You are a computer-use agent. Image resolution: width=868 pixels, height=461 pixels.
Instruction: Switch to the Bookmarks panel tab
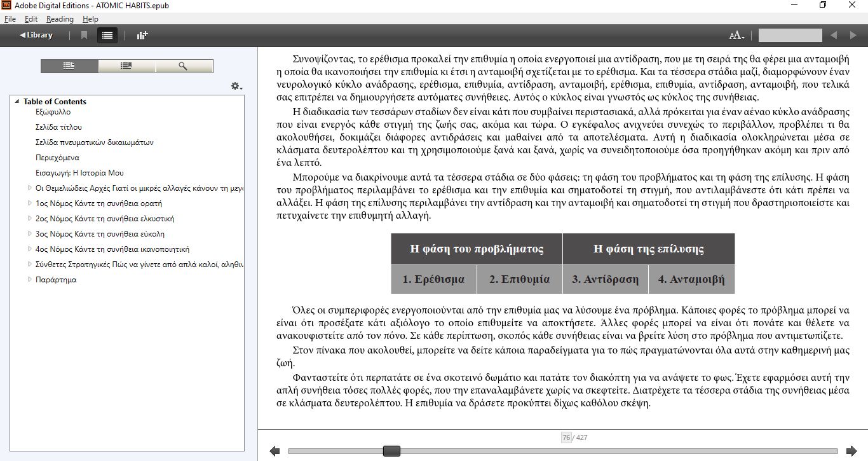click(126, 66)
